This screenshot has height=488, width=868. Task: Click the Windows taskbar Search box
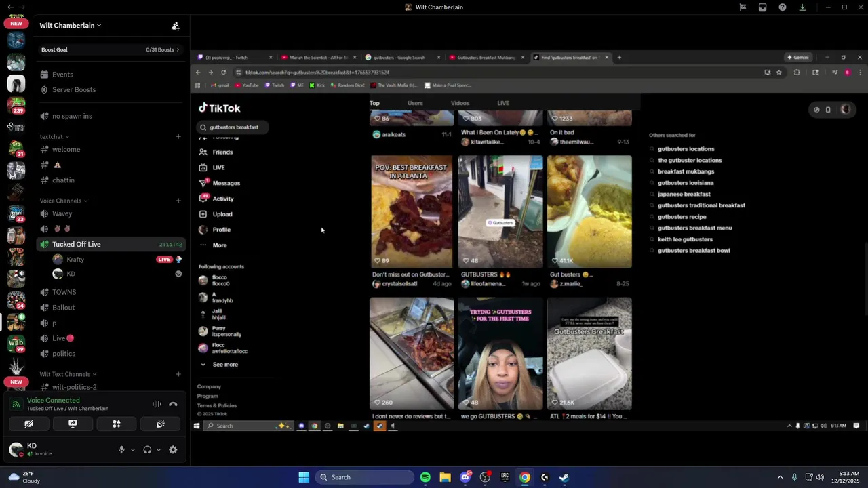pos(366,477)
